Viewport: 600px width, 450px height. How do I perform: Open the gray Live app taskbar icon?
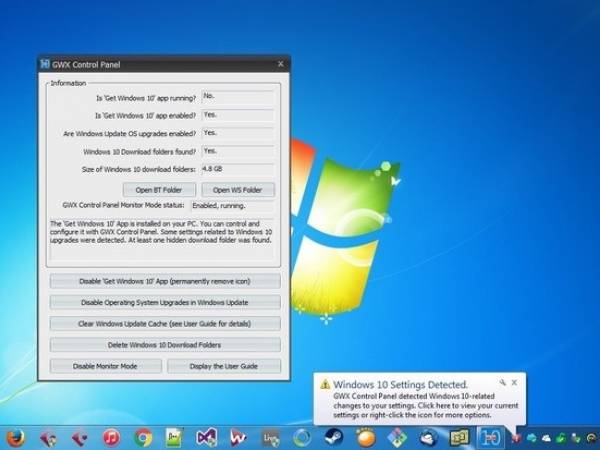pos(271,439)
